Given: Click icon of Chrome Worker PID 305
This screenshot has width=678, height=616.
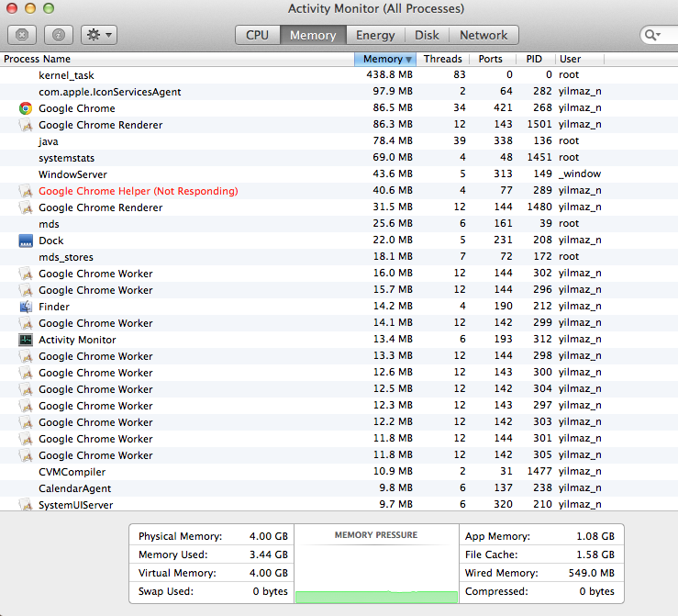Looking at the screenshot, I should pyautogui.click(x=26, y=455).
